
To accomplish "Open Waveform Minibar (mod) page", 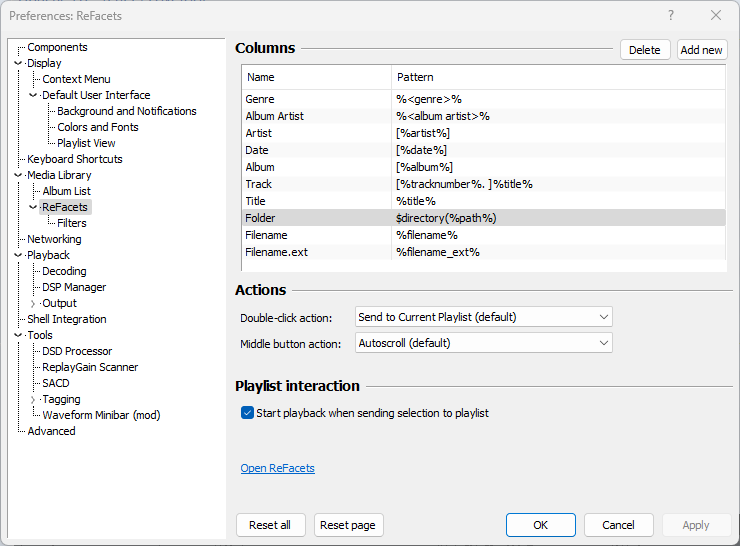I will pyautogui.click(x=101, y=415).
